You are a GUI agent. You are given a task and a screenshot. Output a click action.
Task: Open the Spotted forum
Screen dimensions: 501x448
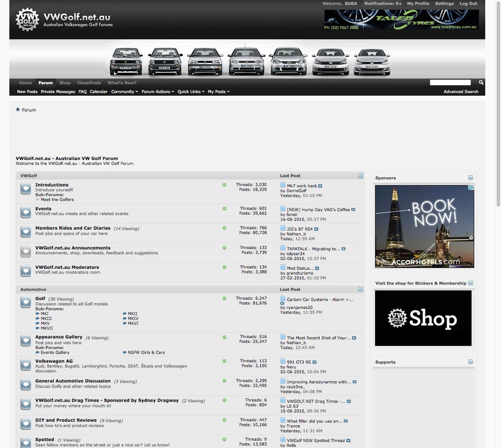pyautogui.click(x=45, y=439)
